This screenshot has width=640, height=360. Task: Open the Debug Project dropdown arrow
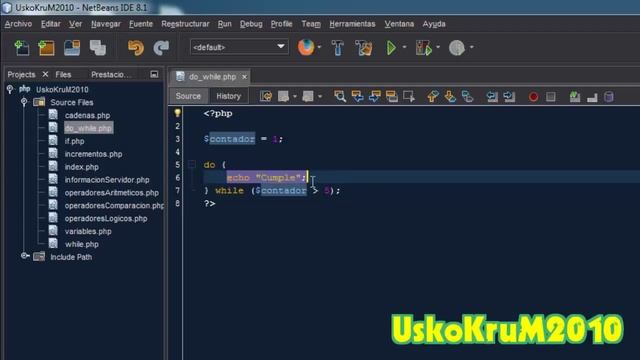click(x=438, y=47)
